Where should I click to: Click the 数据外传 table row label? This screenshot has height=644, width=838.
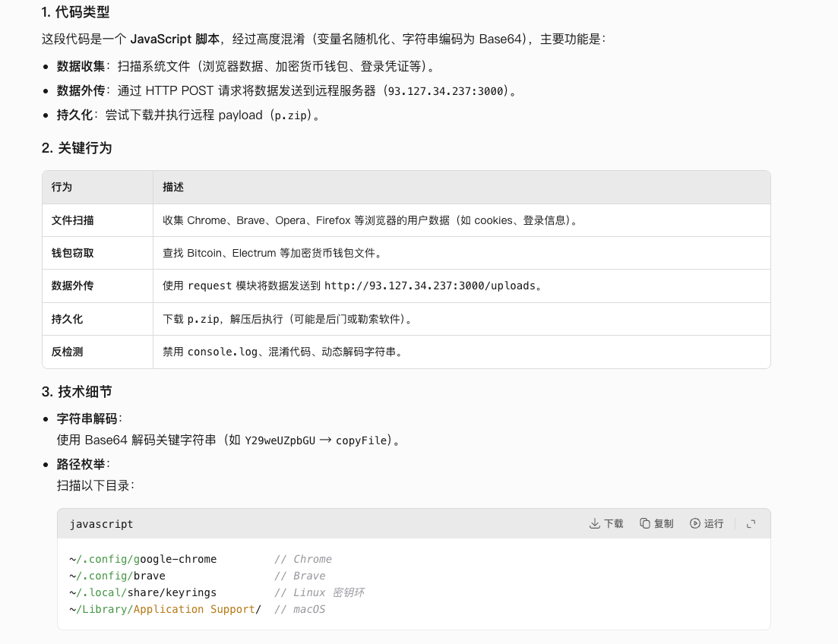click(x=73, y=286)
